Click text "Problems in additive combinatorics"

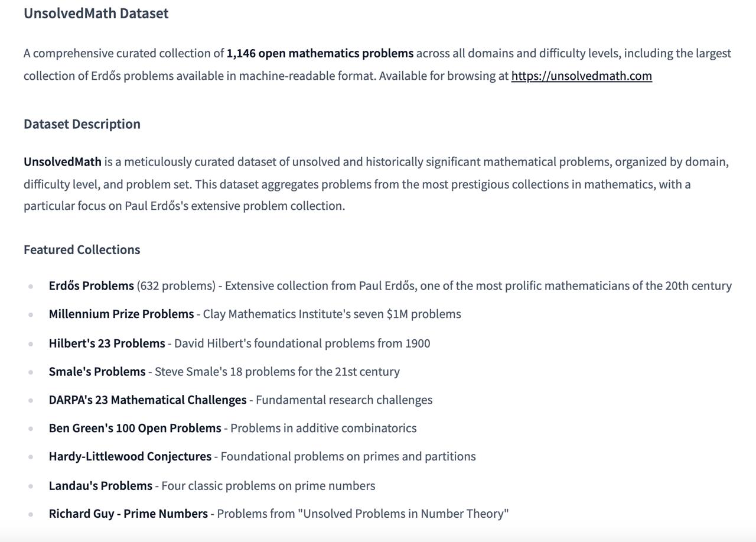(x=324, y=428)
